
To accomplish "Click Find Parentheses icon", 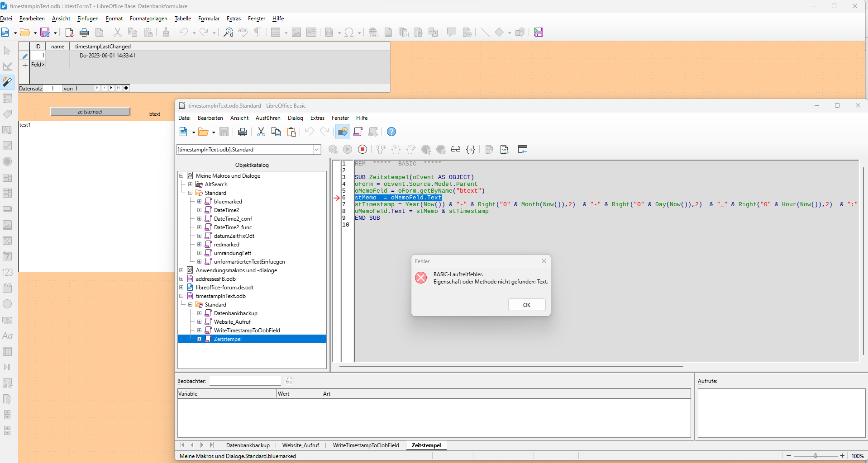I will [x=471, y=150].
